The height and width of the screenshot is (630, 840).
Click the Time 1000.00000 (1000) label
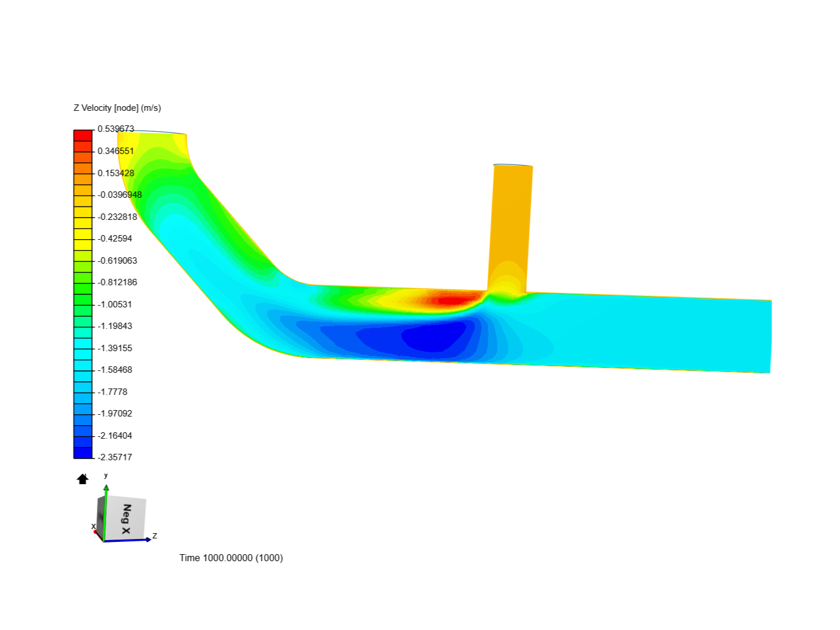pos(231,558)
